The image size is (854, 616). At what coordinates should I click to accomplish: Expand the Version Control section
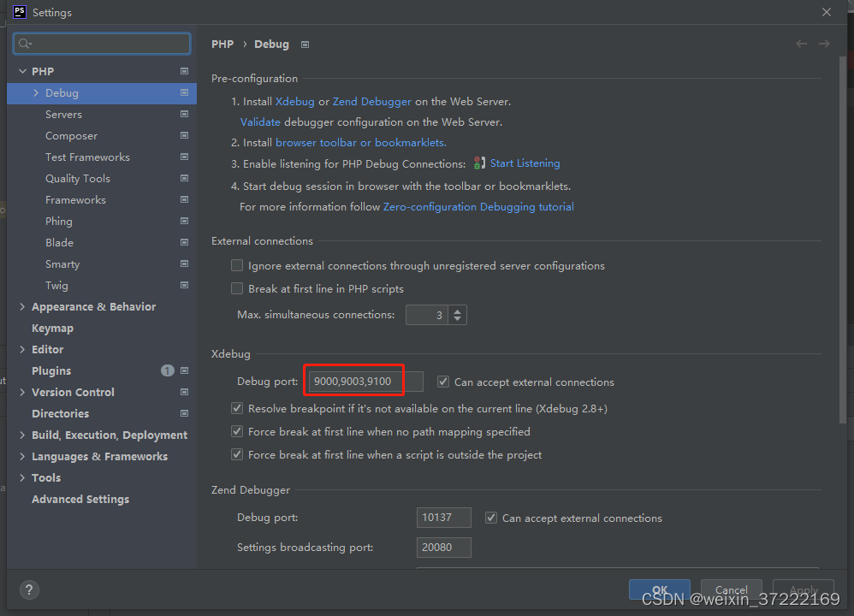(x=22, y=392)
